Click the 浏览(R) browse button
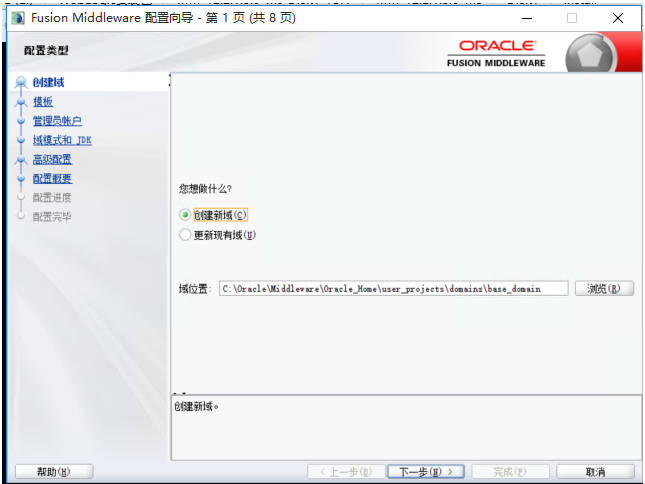Image resolution: width=645 pixels, height=484 pixels. 604,289
